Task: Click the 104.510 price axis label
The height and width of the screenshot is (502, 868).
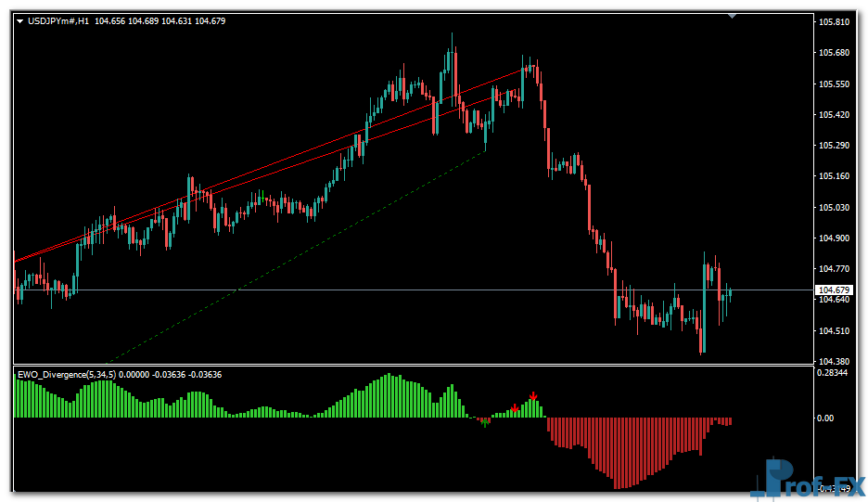Action: tap(835, 331)
